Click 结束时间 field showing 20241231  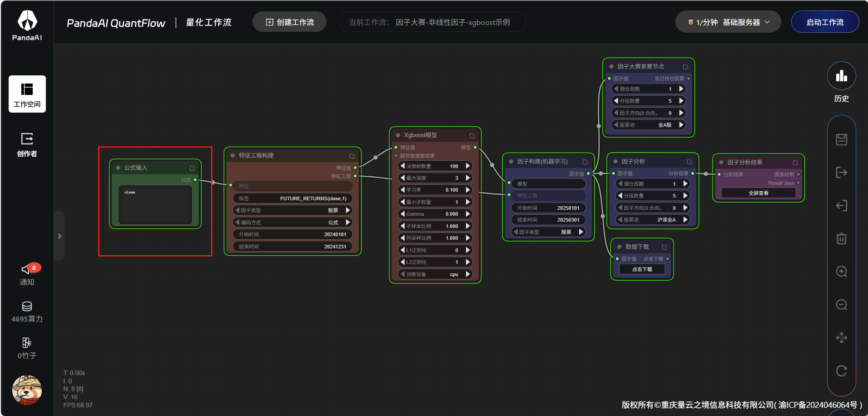pyautogui.click(x=293, y=247)
